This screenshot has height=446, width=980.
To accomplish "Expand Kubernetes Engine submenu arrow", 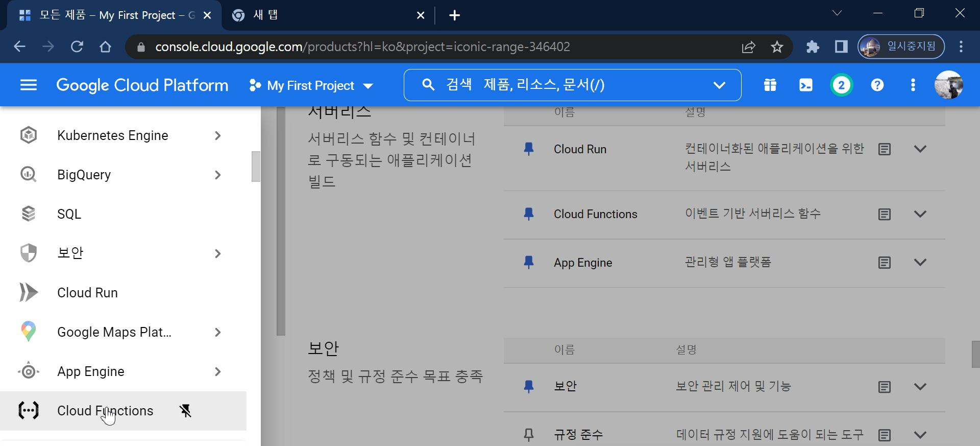I will pyautogui.click(x=218, y=135).
